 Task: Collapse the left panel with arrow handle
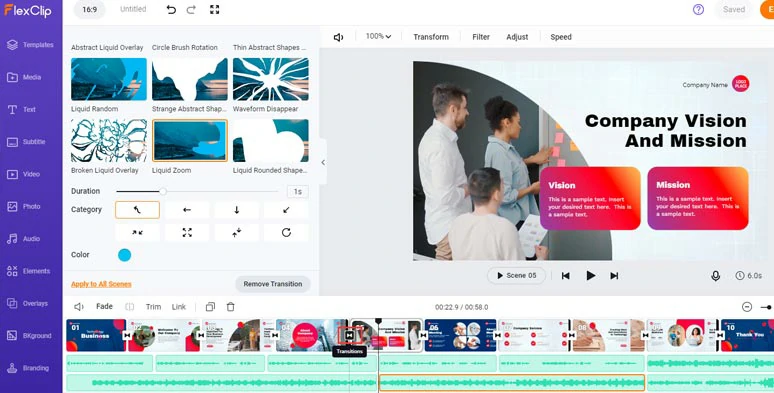(x=323, y=162)
